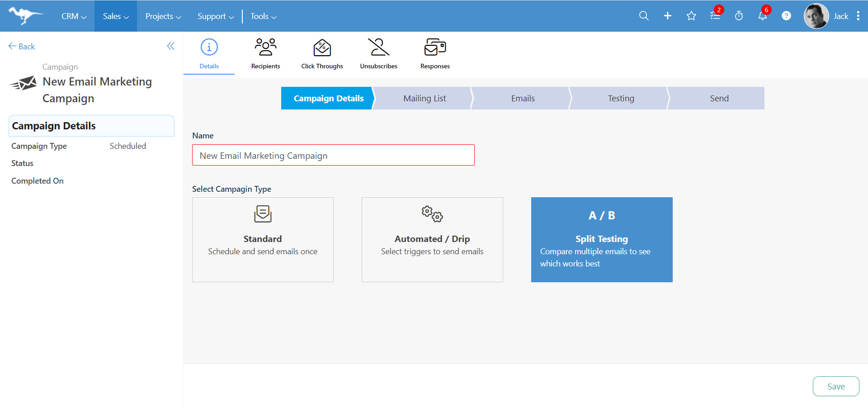This screenshot has height=408, width=868.
Task: Open the vertical three-dot user menu
Action: (x=858, y=16)
